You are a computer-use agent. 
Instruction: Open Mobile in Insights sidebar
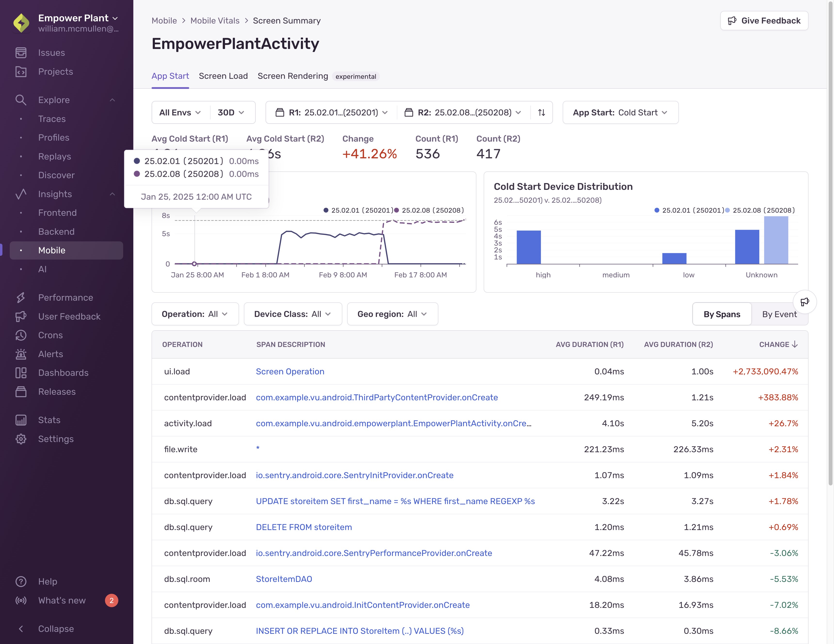(x=66, y=250)
